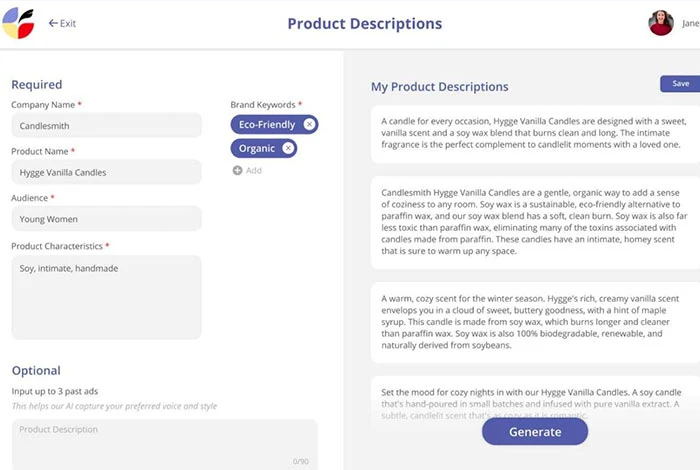Remove the Organic keyword tag
Viewport: 700px width, 470px height.
pyautogui.click(x=288, y=148)
